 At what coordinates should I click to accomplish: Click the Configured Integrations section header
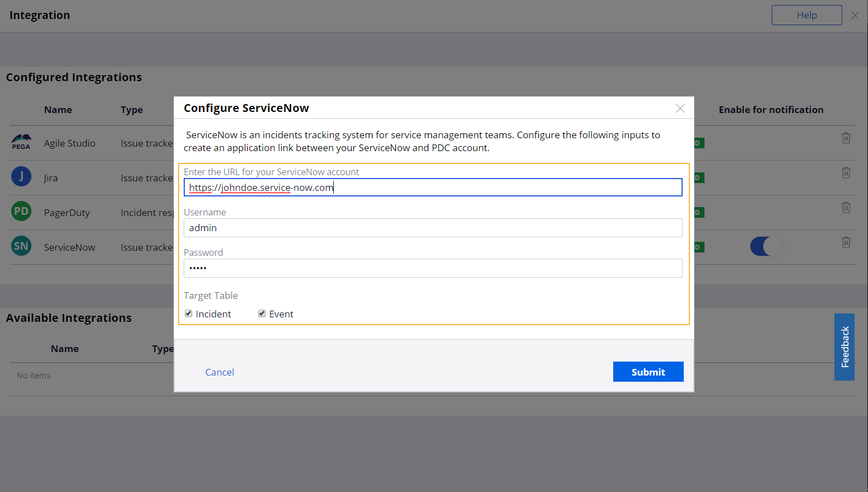click(73, 77)
